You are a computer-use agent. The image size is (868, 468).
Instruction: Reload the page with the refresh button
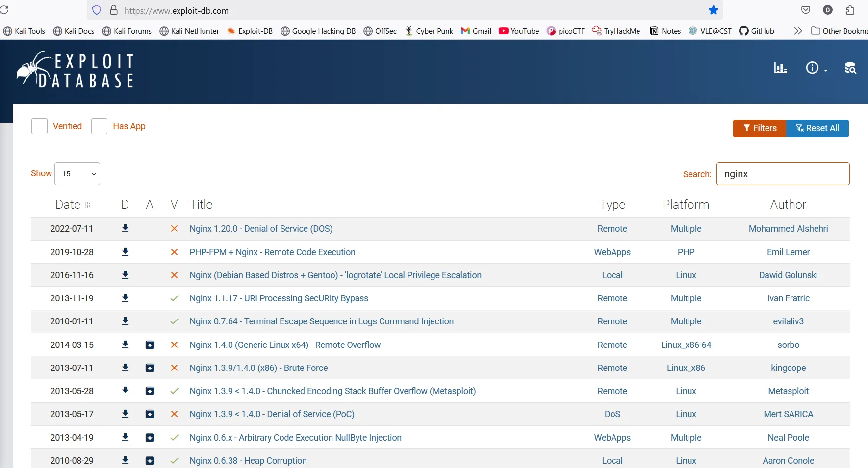click(4, 10)
